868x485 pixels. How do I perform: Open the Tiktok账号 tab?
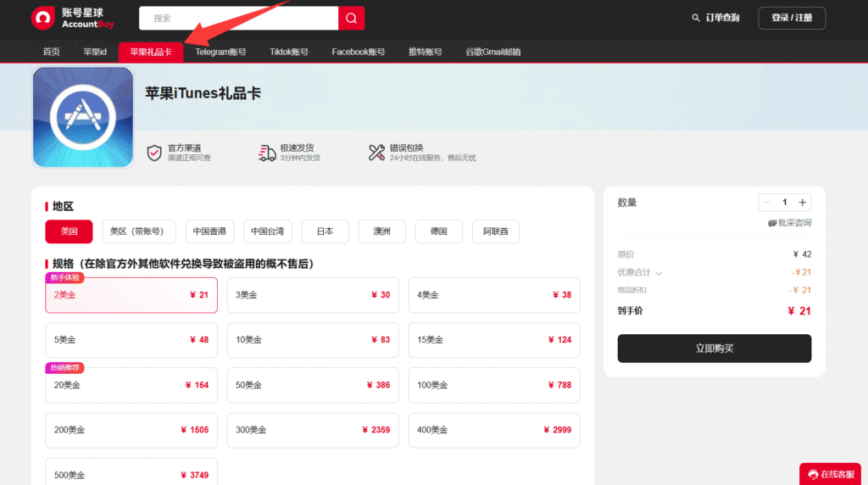click(x=289, y=52)
